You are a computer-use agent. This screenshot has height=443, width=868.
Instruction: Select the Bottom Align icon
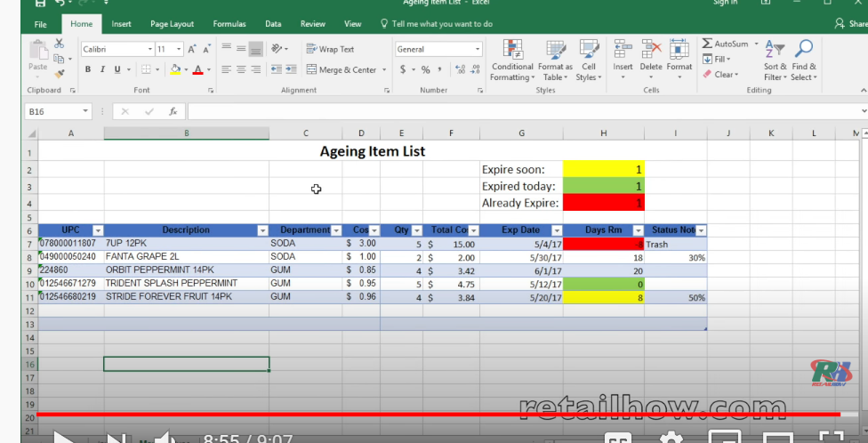(256, 49)
